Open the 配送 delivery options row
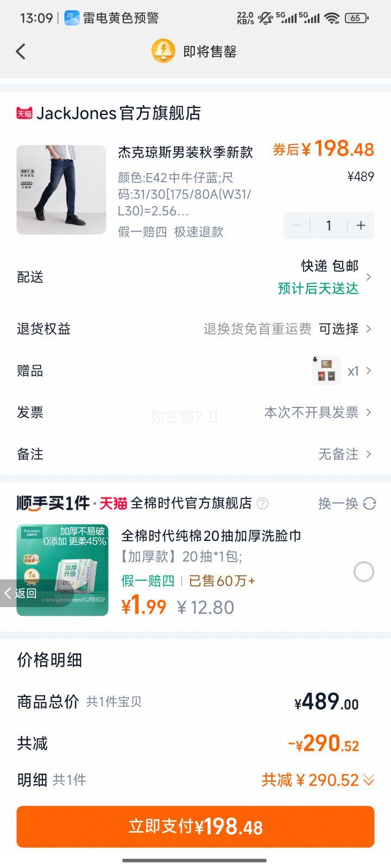This screenshot has width=391, height=868. pos(195,277)
